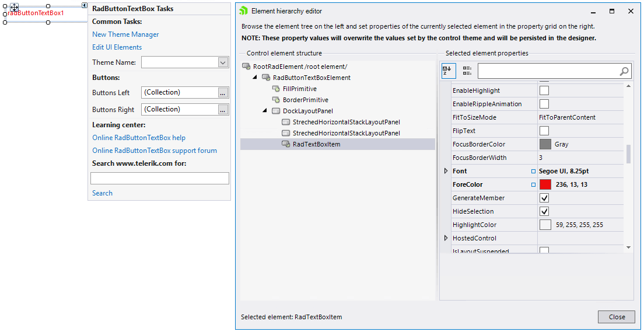Open Buttons Left collection editor ellipsis

click(223, 93)
